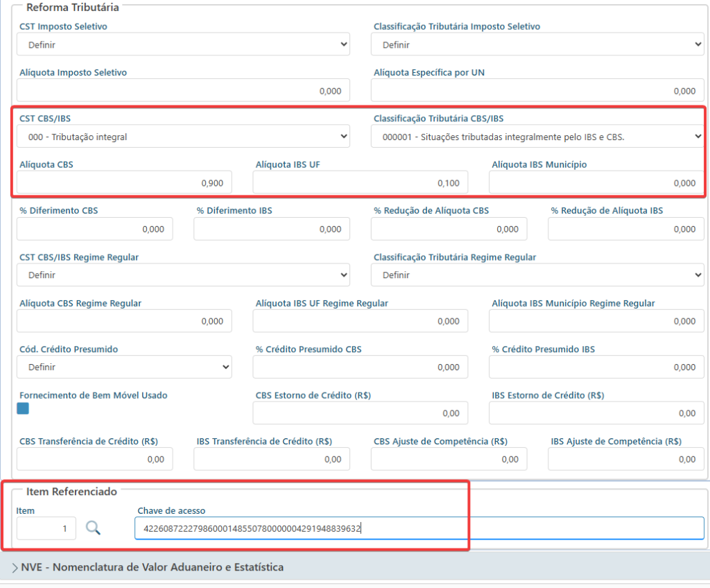
Task: Open the Cód. Crédito Presumido dropdown
Action: [x=124, y=367]
